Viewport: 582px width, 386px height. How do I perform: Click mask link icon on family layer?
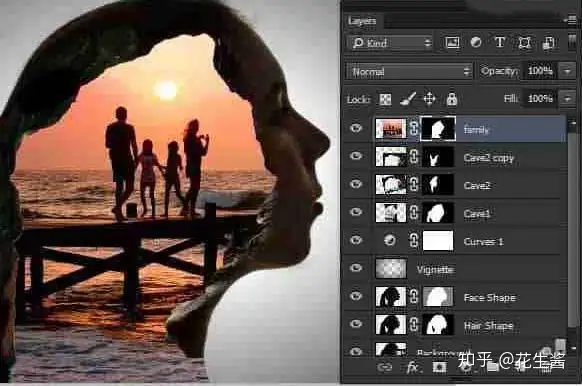click(413, 128)
